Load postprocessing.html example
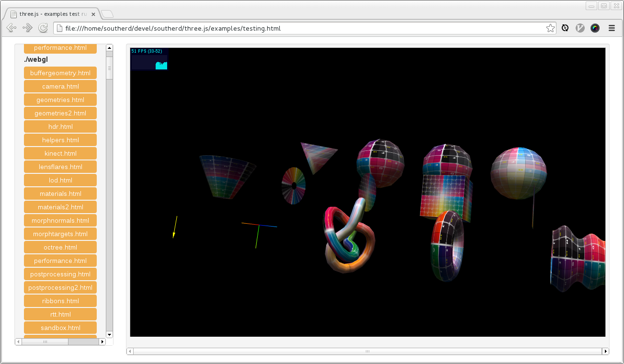This screenshot has width=624, height=364. (60, 274)
